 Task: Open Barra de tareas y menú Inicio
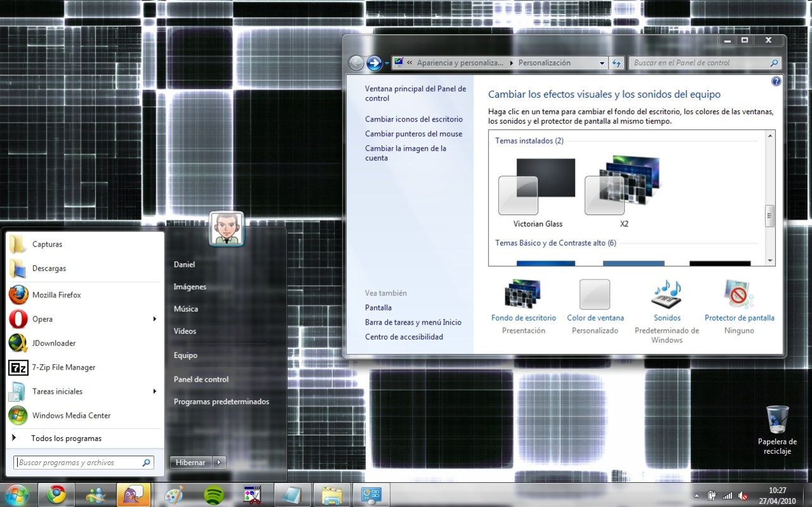(x=413, y=322)
